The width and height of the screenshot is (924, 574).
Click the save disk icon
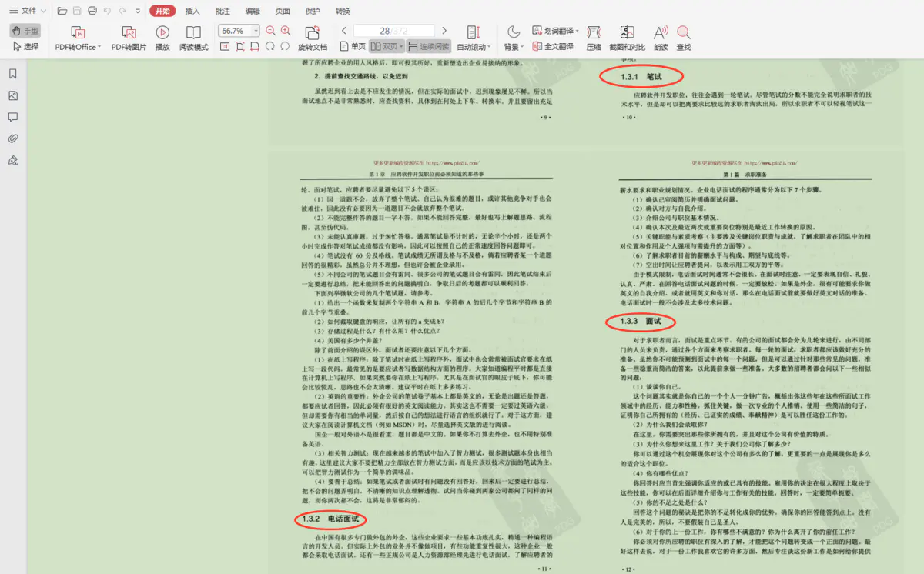point(77,11)
